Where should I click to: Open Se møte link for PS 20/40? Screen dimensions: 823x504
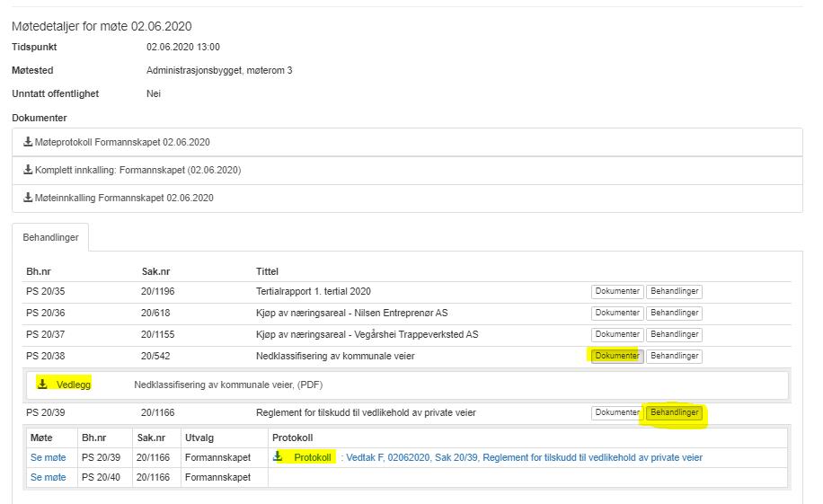48,478
